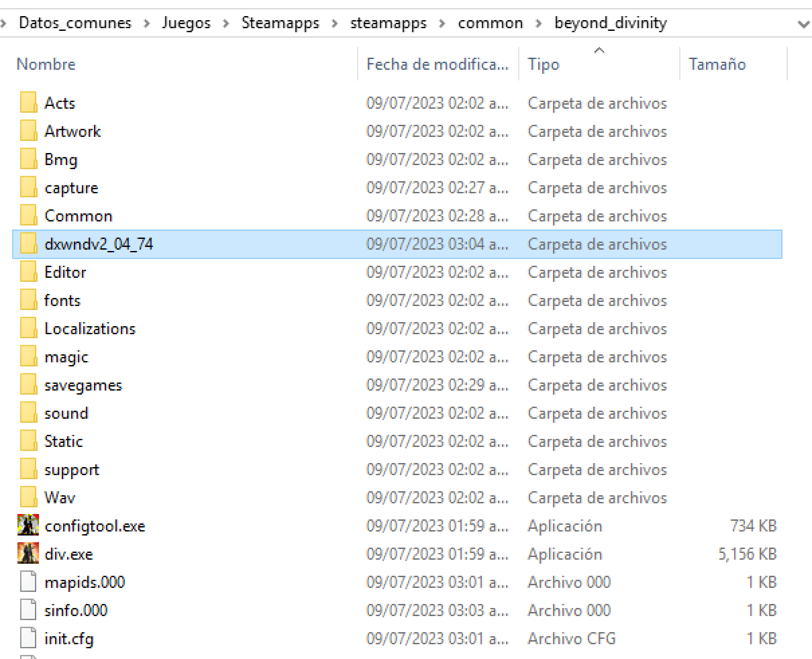Click the Archivo CFG type cell
The width and height of the screenshot is (812, 659).
point(572,638)
